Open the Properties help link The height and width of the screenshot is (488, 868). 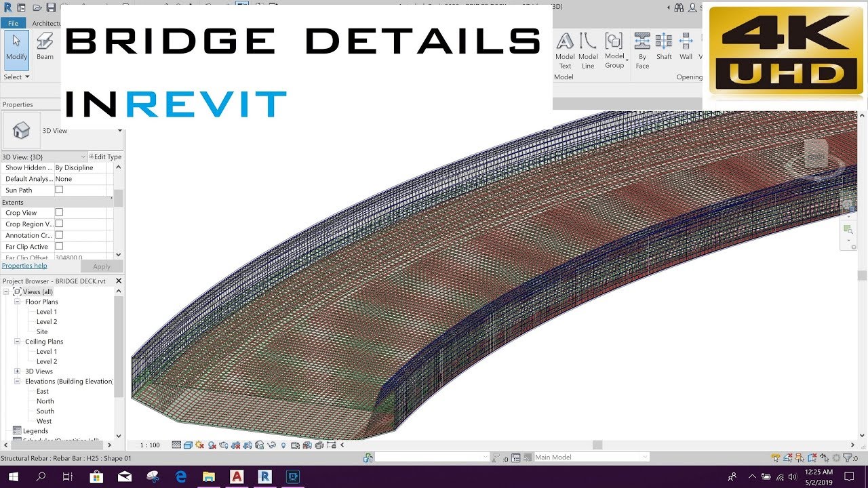tap(24, 266)
